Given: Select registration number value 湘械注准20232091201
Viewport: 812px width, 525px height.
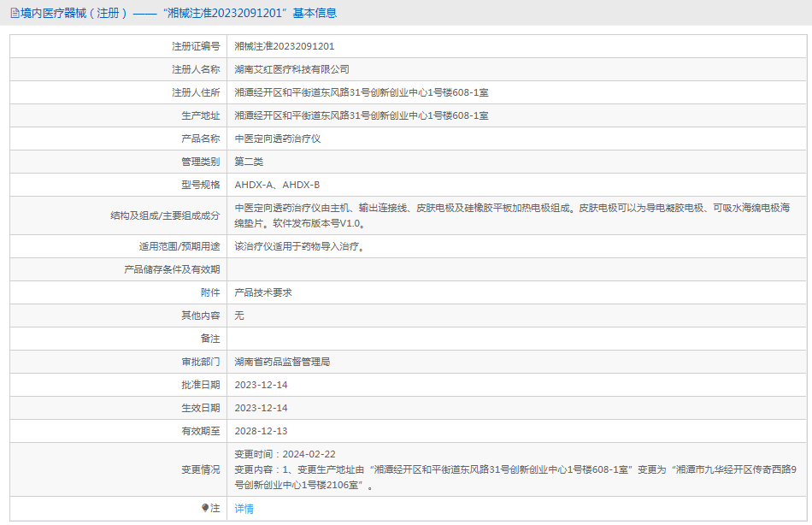Looking at the screenshot, I should 285,46.
